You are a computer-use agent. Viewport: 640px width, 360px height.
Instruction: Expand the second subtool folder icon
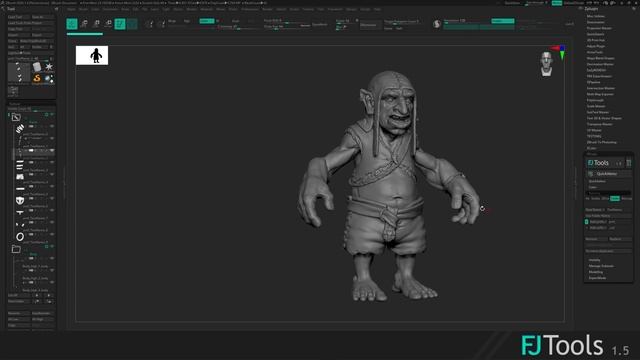[16, 249]
